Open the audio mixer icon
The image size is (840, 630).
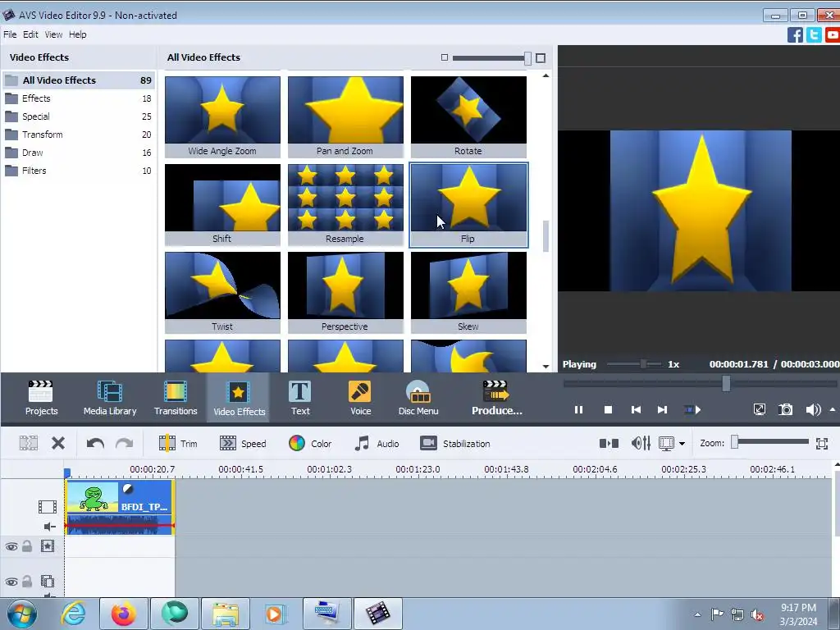coord(641,443)
